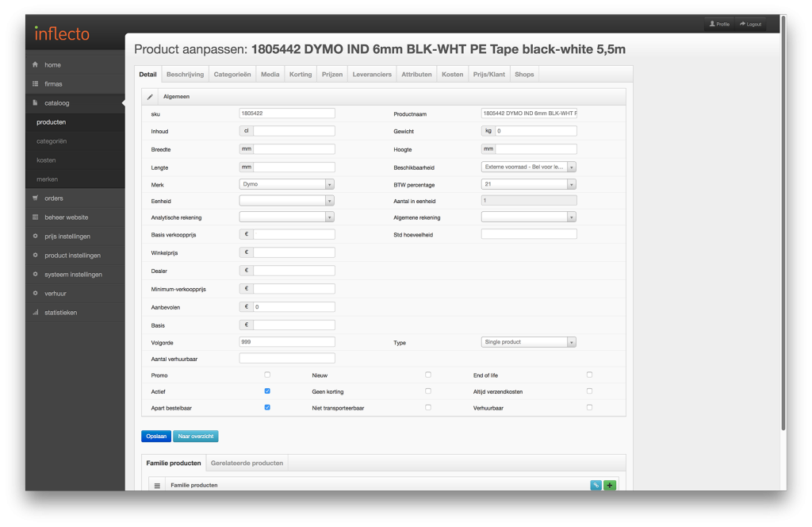Click into the Winkelprijs input field
This screenshot has height=527, width=812.
[293, 252]
